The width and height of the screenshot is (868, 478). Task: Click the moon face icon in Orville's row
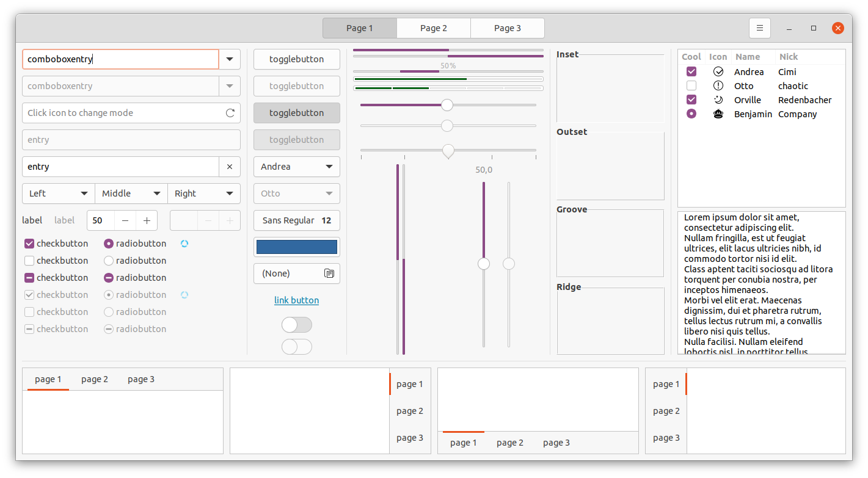718,100
